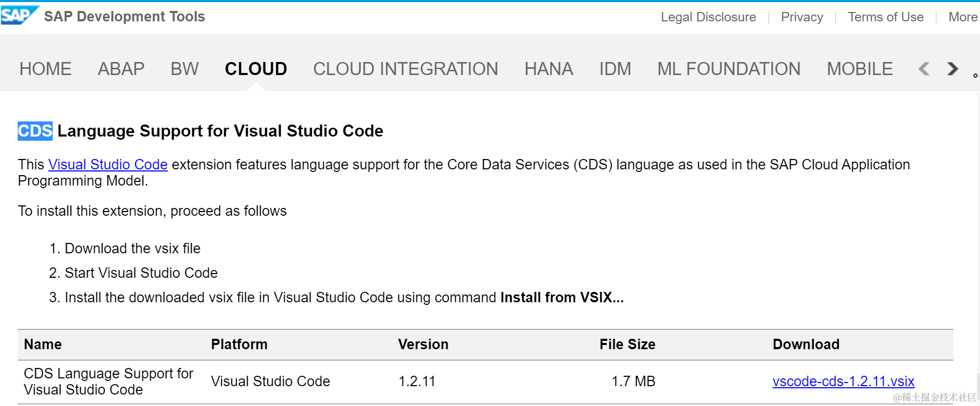Follow the Visual Studio Code hyperlink
This screenshot has height=406, width=980.
click(108, 165)
